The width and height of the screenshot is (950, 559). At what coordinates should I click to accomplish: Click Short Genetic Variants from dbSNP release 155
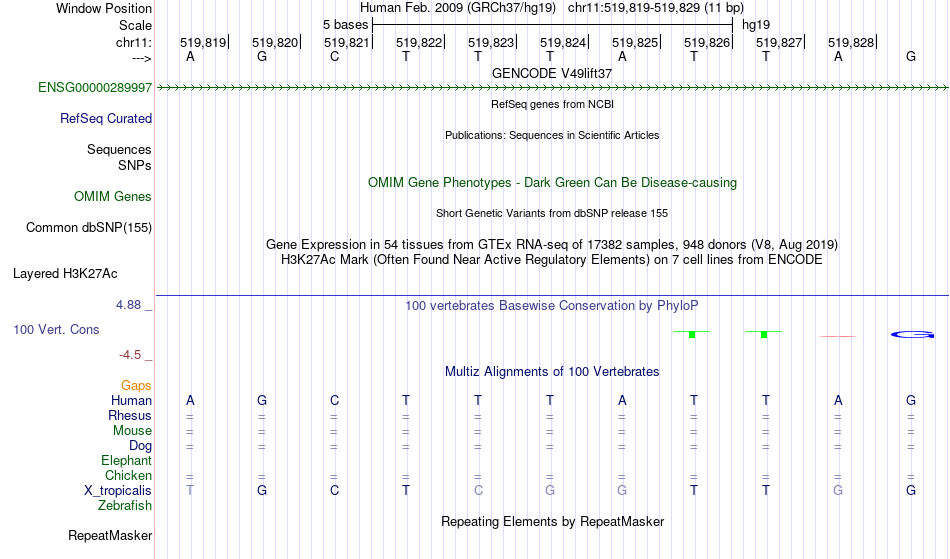(552, 213)
